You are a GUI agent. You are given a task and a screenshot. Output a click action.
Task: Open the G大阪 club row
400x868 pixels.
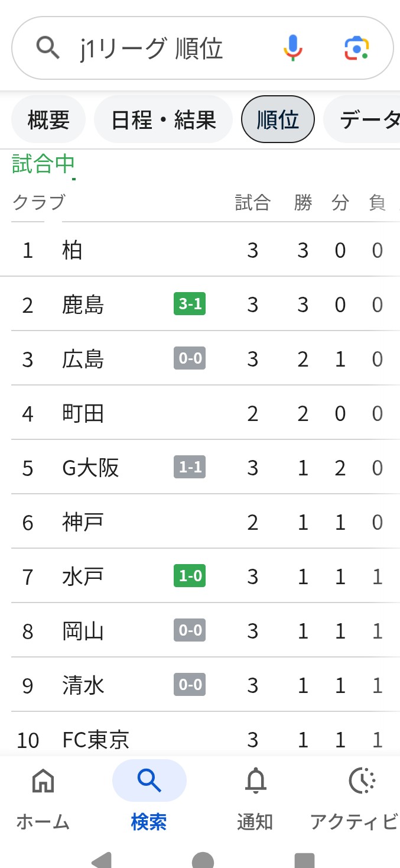pyautogui.click(x=200, y=468)
